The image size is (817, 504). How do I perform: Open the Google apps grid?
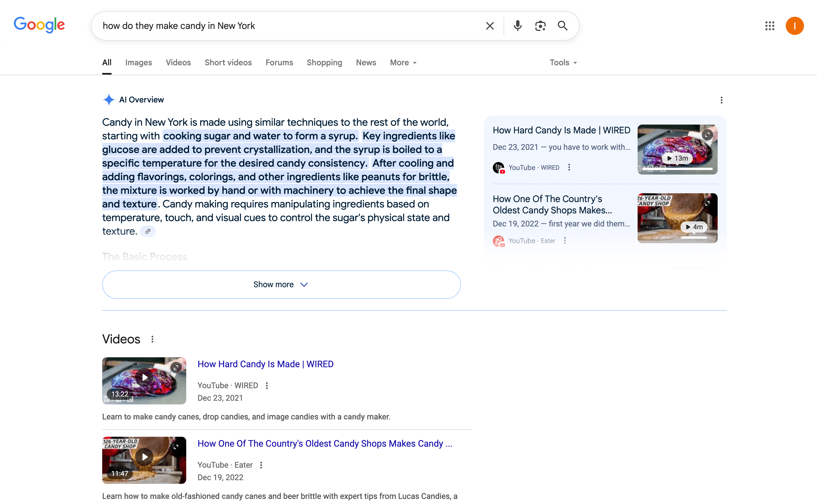(770, 26)
